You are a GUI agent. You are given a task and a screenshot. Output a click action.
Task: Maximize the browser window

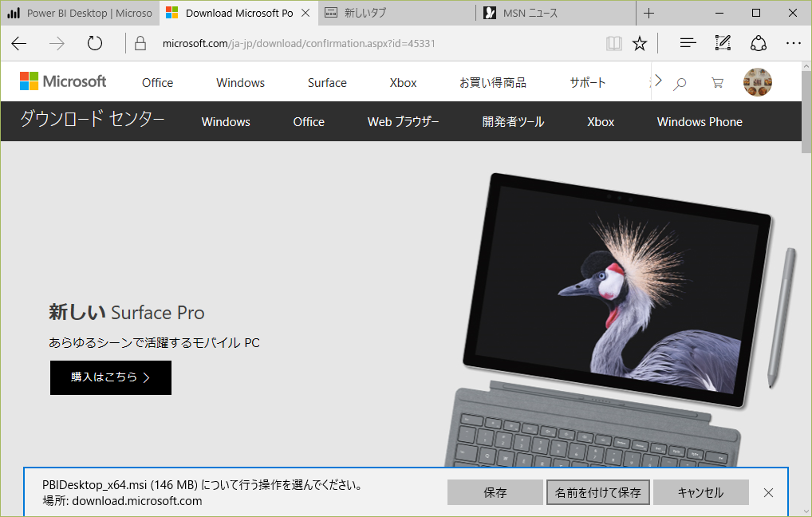(x=756, y=13)
